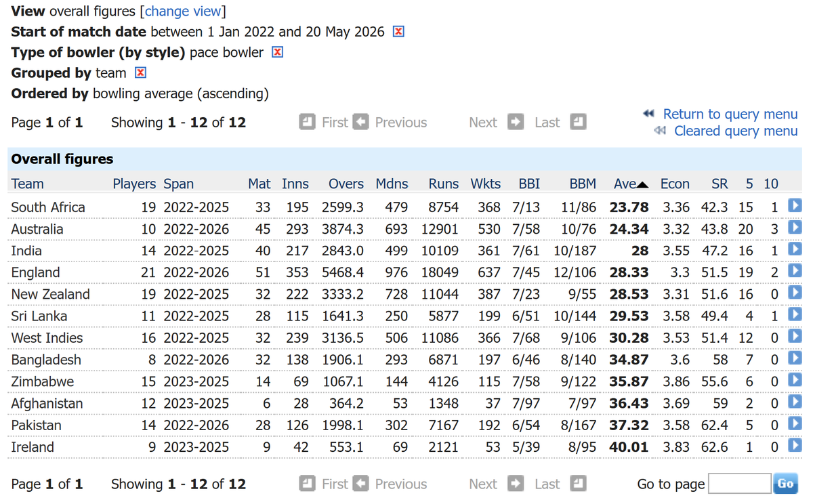Open Zimbabwe row details arrow
813x504 pixels.
pos(795,381)
